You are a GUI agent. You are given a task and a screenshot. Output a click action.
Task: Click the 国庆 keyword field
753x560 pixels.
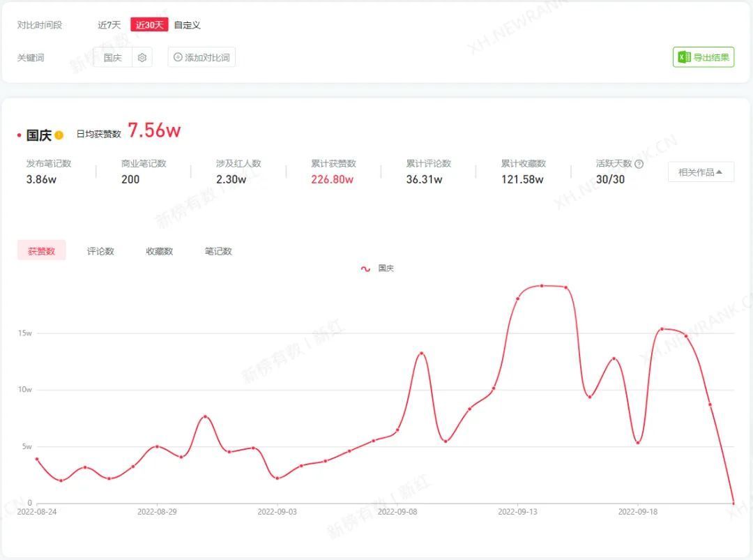113,58
